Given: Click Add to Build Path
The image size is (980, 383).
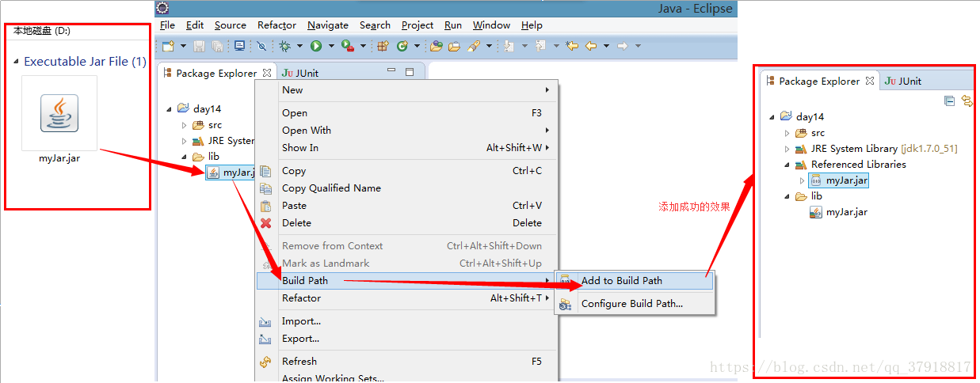Looking at the screenshot, I should tap(635, 281).
